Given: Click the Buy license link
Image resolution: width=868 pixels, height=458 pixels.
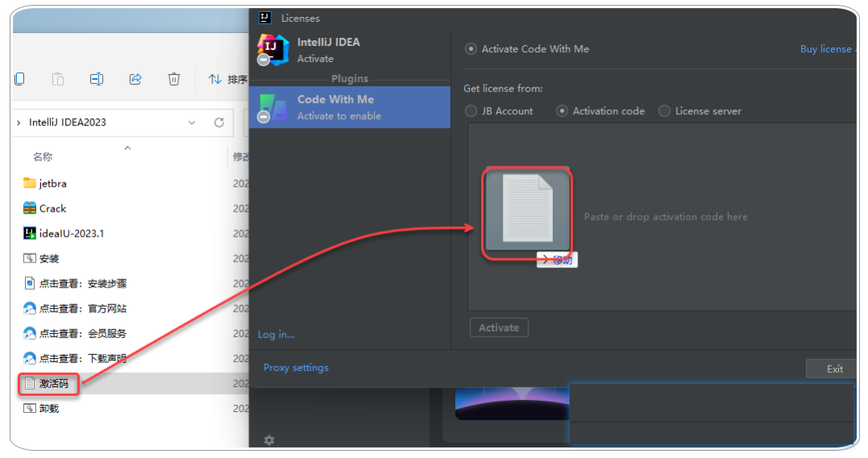Looking at the screenshot, I should tap(828, 49).
